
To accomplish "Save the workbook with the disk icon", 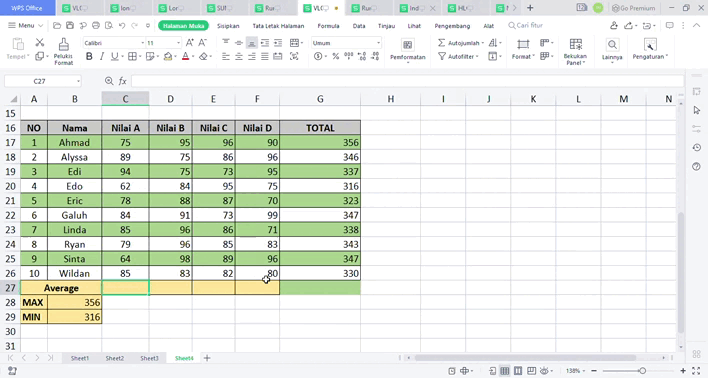I will click(70, 26).
